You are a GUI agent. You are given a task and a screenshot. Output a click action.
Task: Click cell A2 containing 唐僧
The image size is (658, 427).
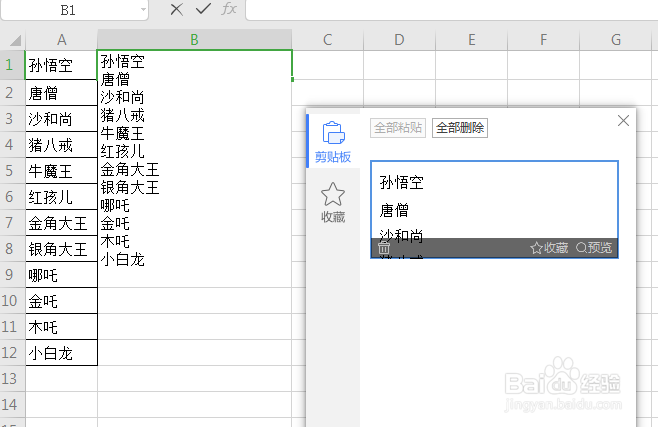(x=61, y=93)
